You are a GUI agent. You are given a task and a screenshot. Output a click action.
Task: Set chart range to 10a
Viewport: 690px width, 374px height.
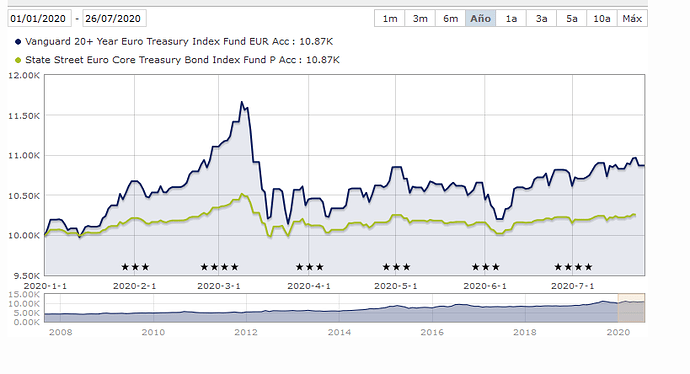tap(602, 18)
